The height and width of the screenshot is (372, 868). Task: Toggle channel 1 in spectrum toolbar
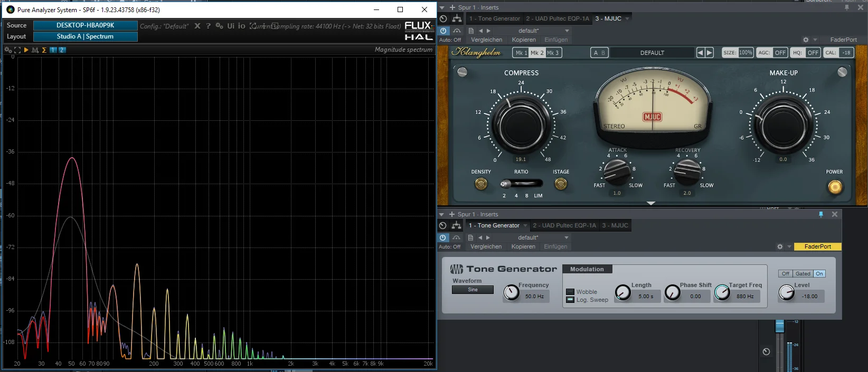[53, 50]
